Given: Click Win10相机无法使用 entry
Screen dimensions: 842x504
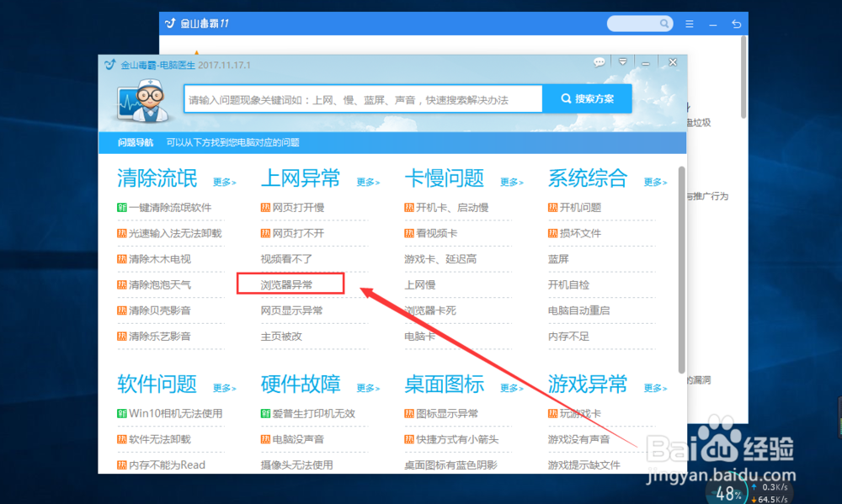Looking at the screenshot, I should (170, 414).
